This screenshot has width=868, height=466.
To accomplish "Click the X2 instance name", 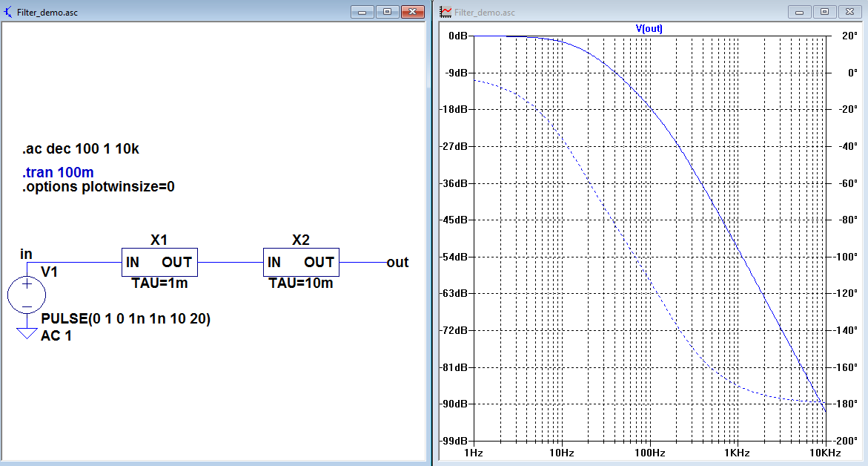I will [301, 240].
